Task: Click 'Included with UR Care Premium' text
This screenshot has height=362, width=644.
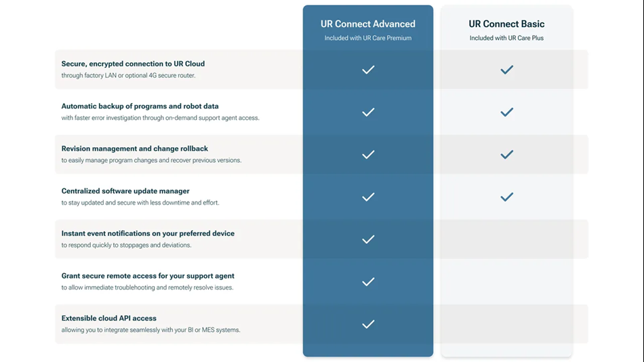Action: click(368, 38)
